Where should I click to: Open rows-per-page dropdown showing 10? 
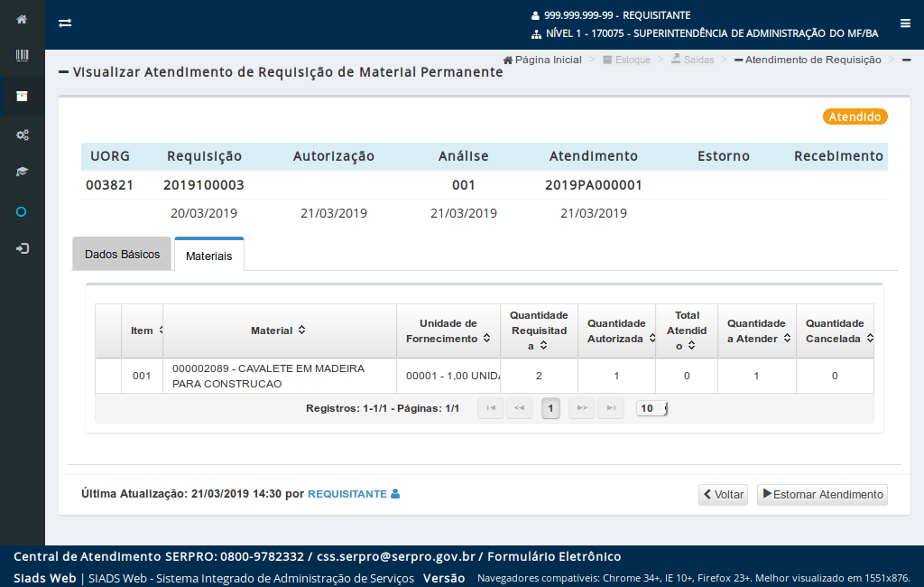[651, 408]
